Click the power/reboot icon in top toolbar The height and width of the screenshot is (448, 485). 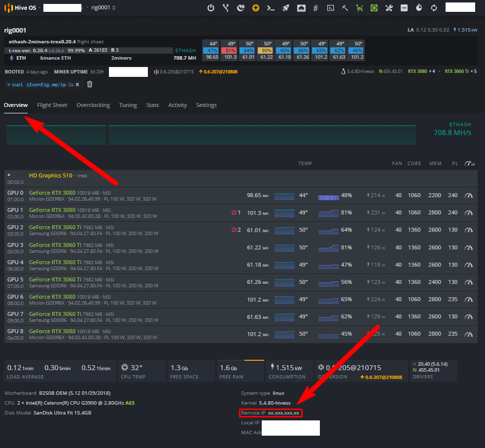click(x=211, y=8)
